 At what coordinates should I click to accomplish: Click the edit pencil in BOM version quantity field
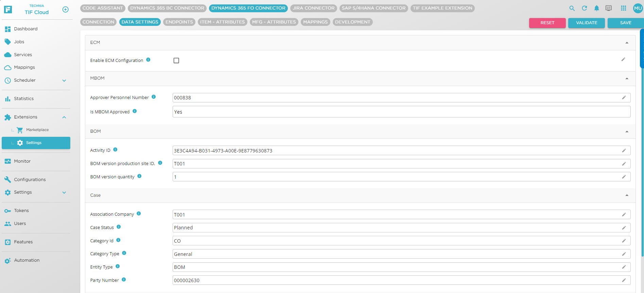(x=624, y=177)
